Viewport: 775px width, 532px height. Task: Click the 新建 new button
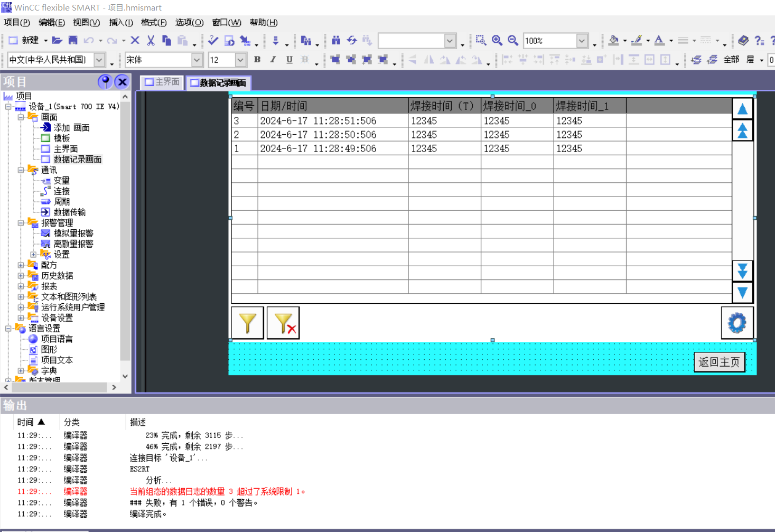pos(24,40)
